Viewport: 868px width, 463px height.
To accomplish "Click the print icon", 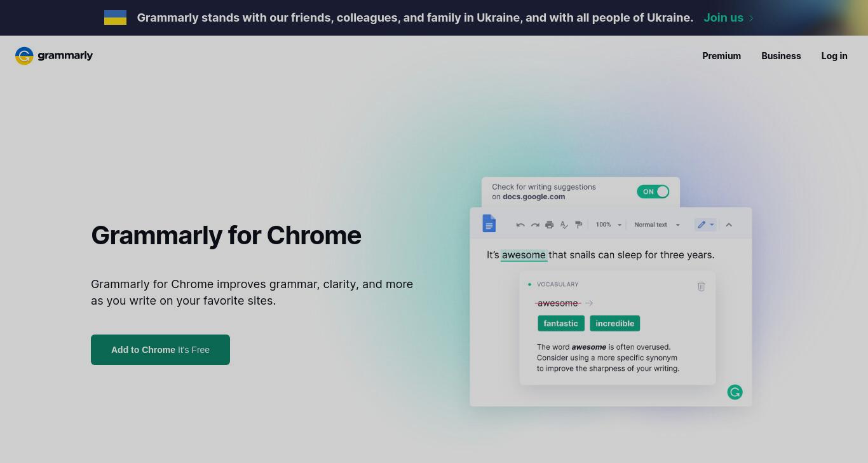I will tap(550, 225).
